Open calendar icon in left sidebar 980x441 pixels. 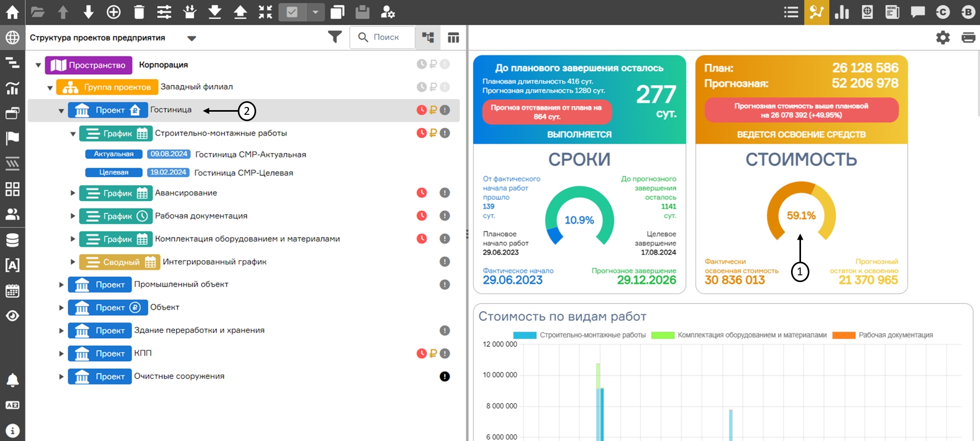point(12,291)
